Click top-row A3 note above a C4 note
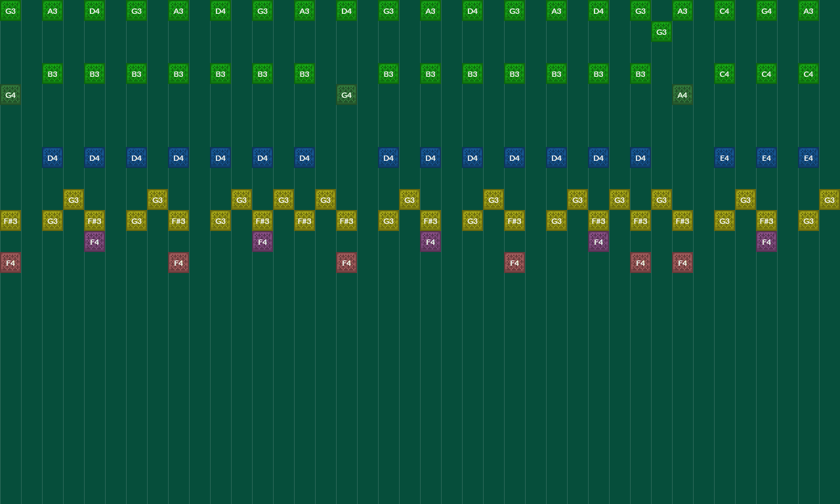The image size is (840, 504). (808, 11)
